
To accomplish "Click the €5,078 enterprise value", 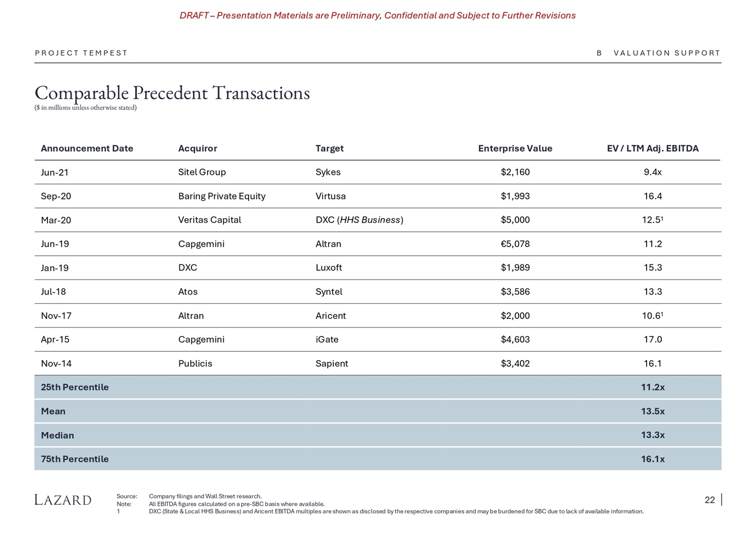I will [515, 244].
